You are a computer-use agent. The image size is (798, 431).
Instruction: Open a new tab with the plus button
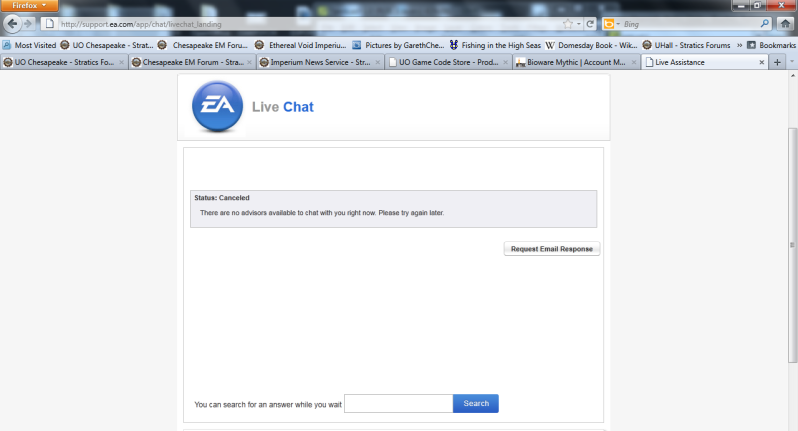(x=777, y=62)
